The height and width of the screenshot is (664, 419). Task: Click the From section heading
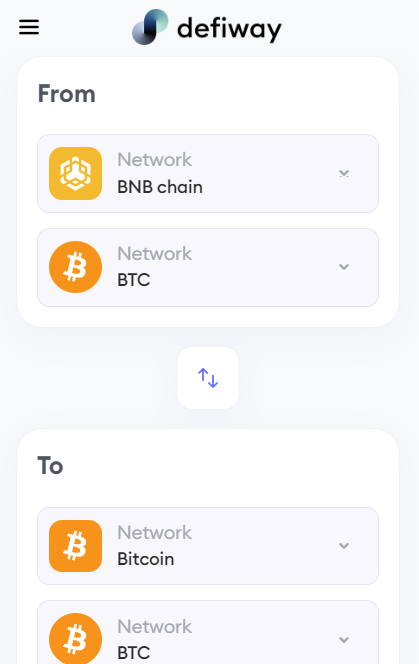pyautogui.click(x=67, y=94)
